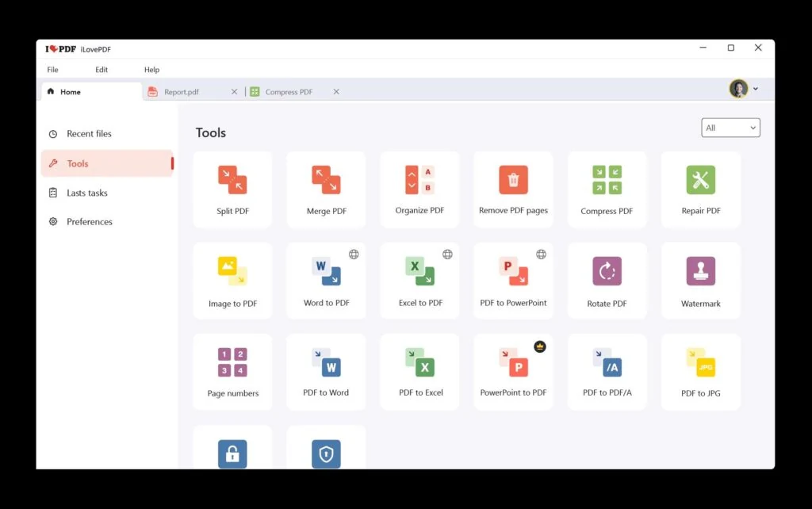Open the PDF to PDF/A tool
812x509 pixels.
point(607,372)
